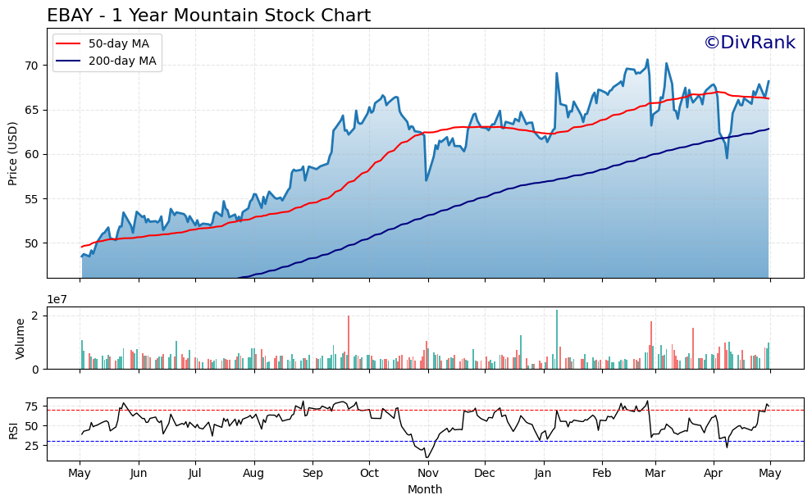This screenshot has height=504, width=812.
Task: Click the price tick label '70'
Action: click(x=31, y=66)
